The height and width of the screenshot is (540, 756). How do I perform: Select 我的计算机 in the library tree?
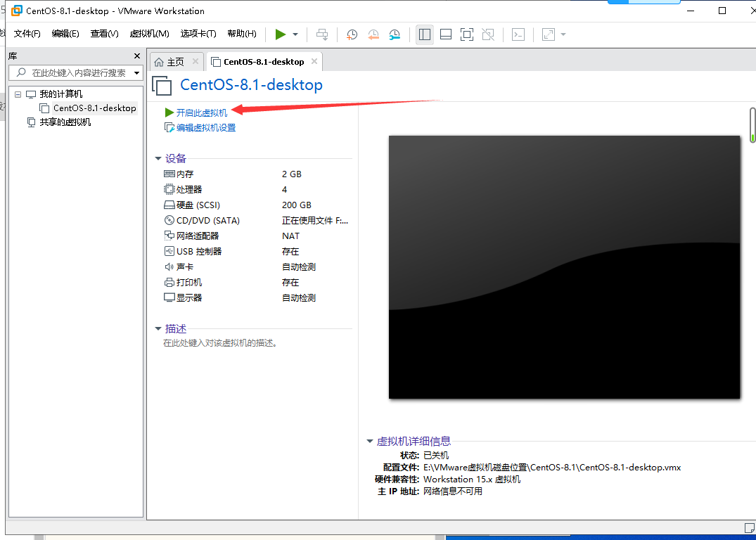[x=60, y=94]
